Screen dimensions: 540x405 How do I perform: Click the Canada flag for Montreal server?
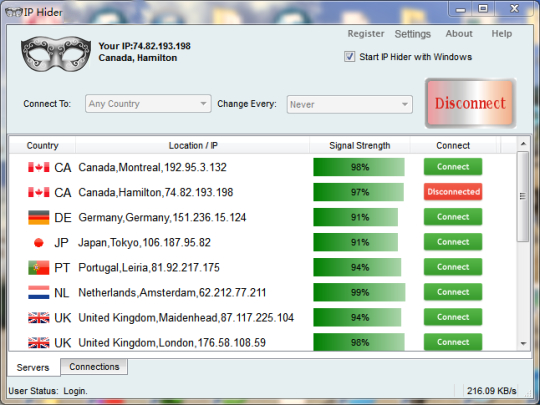tap(39, 167)
